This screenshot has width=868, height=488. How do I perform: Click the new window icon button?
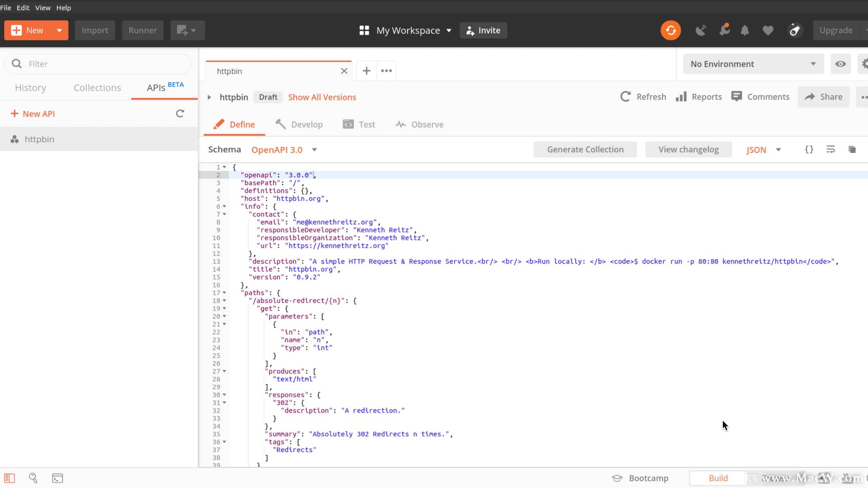(x=188, y=30)
